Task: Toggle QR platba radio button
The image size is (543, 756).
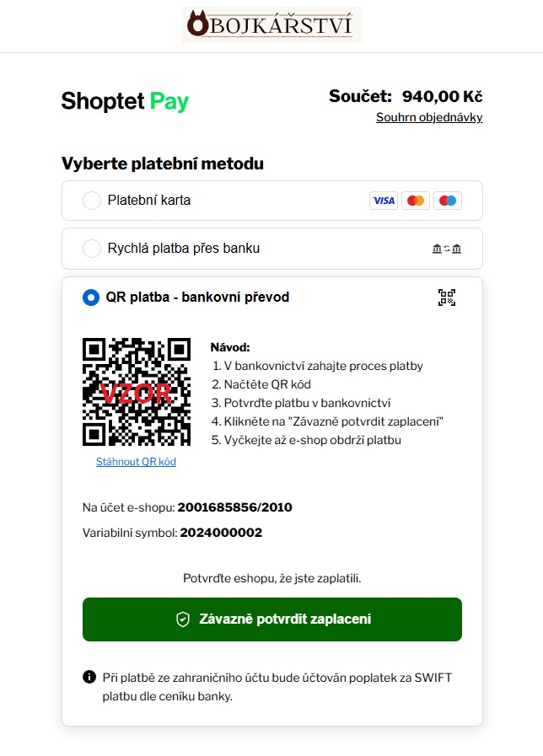Action: (x=91, y=298)
